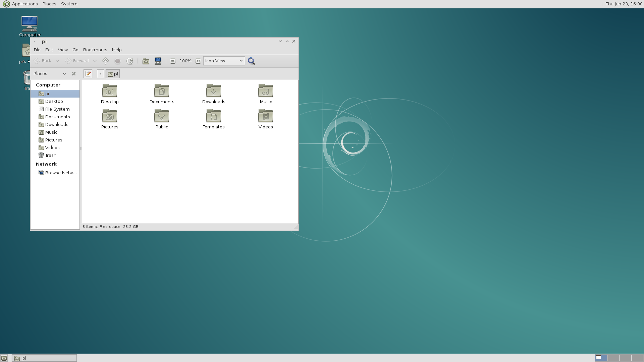644x362 pixels.
Task: Open Home folder toolbar icon
Action: 146,61
